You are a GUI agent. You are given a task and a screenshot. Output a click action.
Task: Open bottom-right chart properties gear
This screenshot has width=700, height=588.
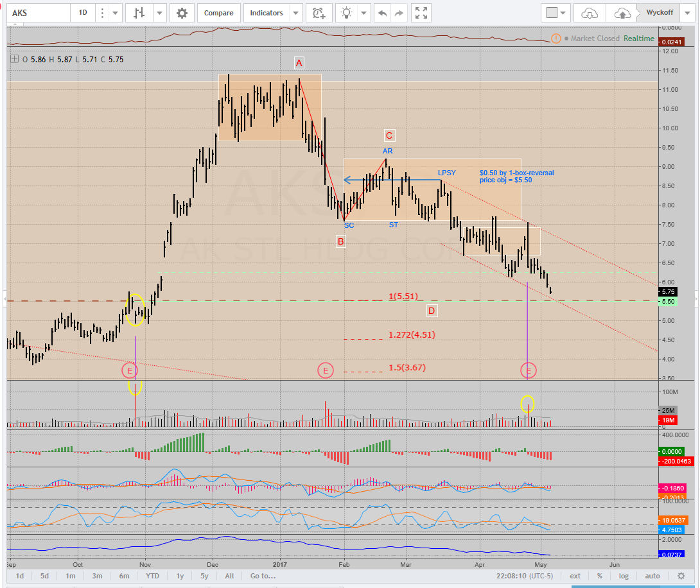[x=681, y=576]
